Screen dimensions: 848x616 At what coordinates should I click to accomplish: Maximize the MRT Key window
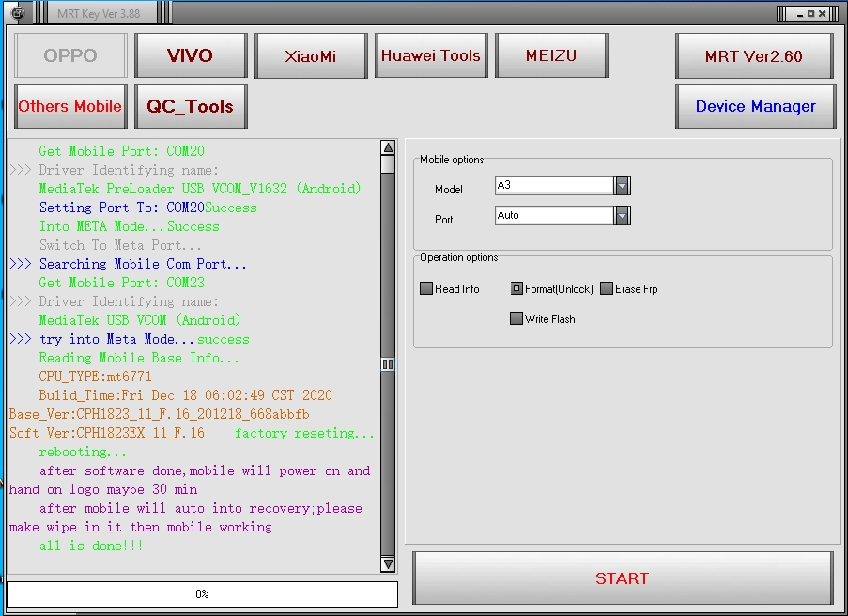(x=810, y=13)
